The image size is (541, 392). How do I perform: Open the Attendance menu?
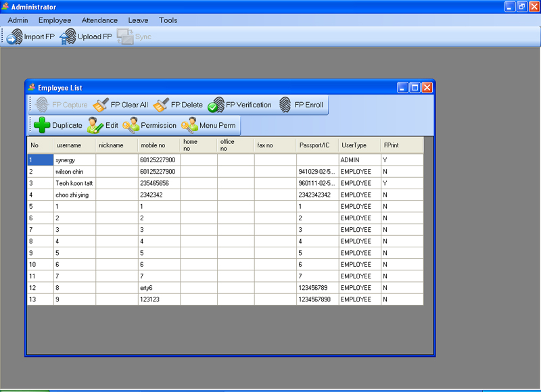[x=99, y=20]
